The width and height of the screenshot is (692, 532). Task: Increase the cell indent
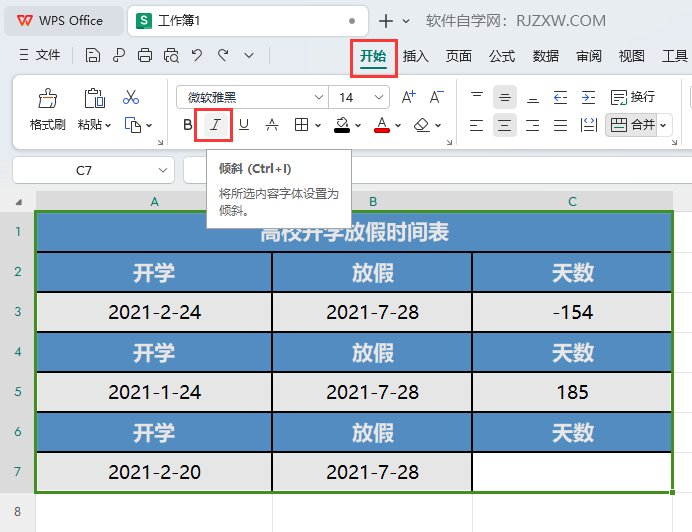[x=588, y=97]
